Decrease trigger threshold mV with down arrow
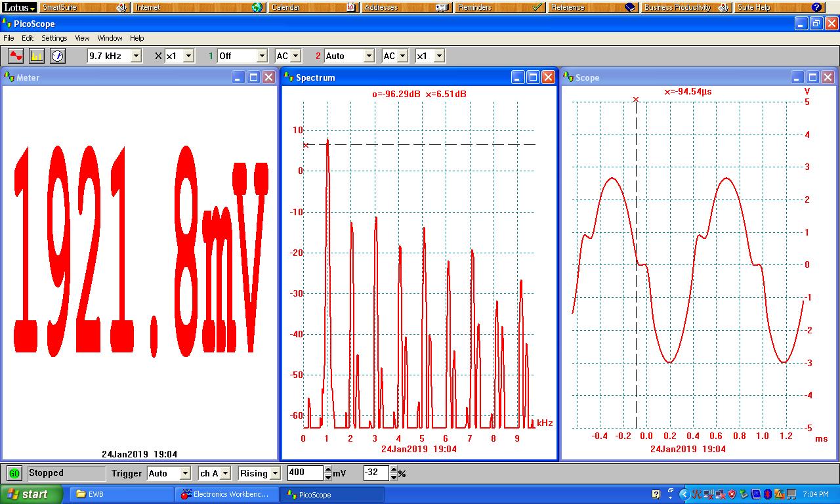The image size is (840, 504). coord(328,477)
